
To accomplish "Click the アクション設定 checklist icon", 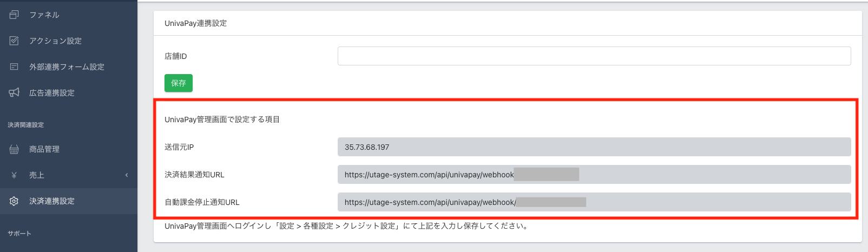I will pyautogui.click(x=14, y=41).
